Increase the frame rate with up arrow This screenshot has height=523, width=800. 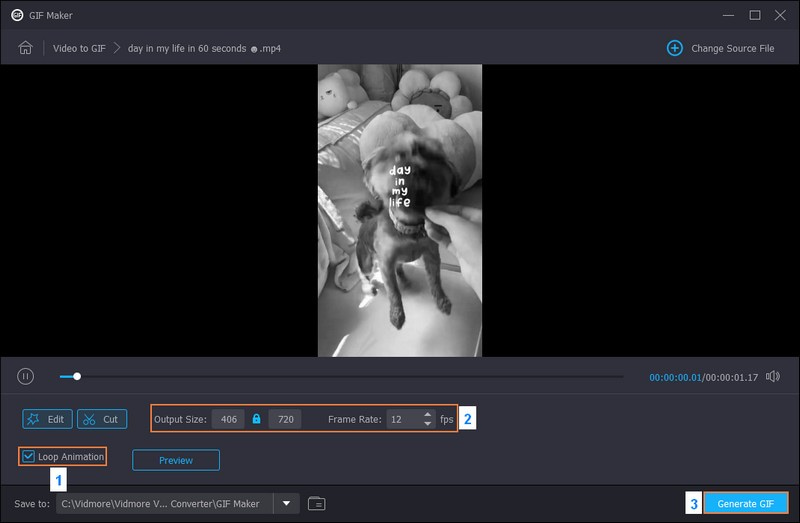tap(428, 414)
